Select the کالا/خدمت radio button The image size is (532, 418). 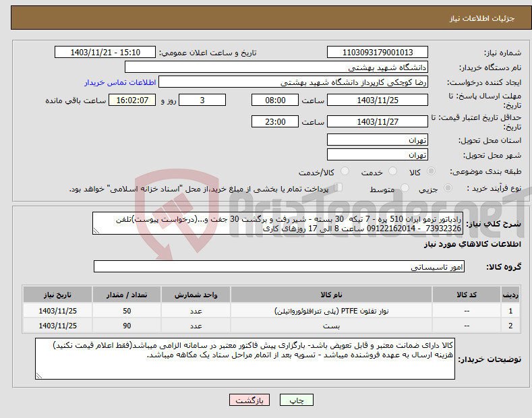(345, 171)
